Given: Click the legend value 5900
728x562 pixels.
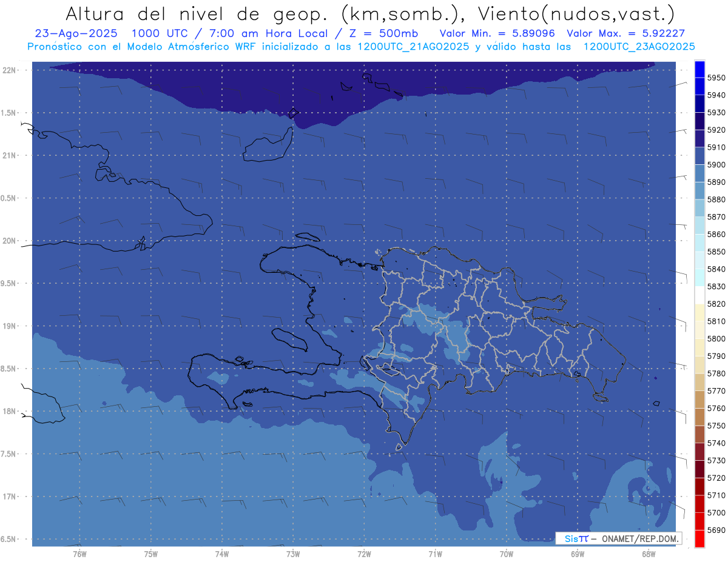Looking at the screenshot, I should (x=716, y=165).
